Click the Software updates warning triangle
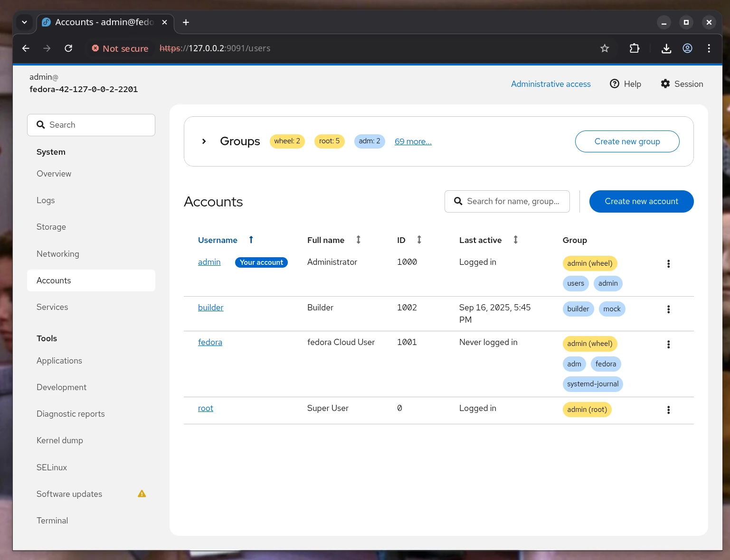Viewport: 730px width, 560px height. (x=142, y=494)
